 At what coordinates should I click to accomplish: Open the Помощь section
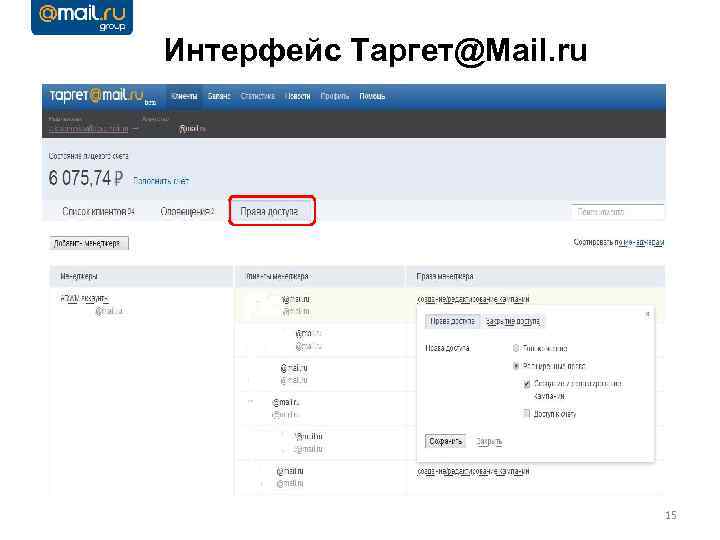click(372, 96)
